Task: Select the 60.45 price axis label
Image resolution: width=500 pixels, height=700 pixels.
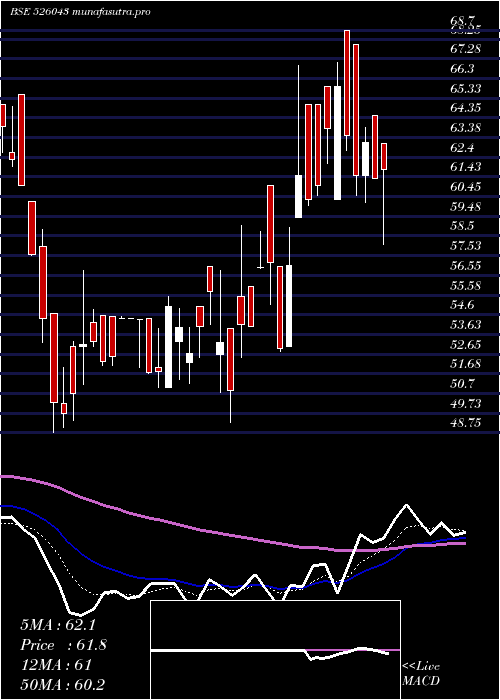Action: [466, 187]
